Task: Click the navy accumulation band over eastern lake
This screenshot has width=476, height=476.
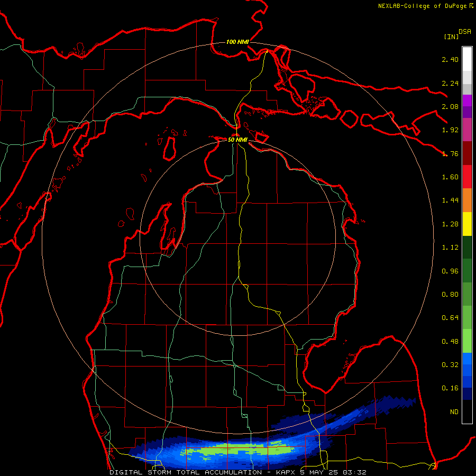Action: click(x=395, y=404)
